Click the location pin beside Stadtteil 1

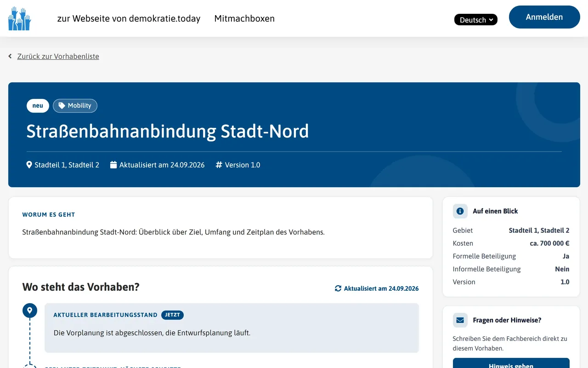point(29,165)
